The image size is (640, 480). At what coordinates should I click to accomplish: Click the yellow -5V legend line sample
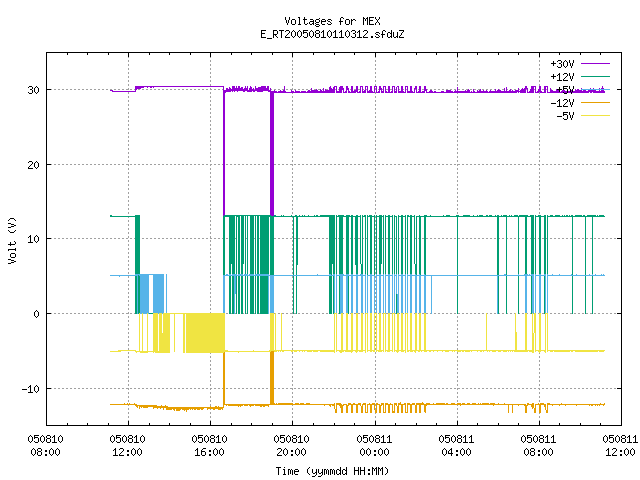point(595,116)
